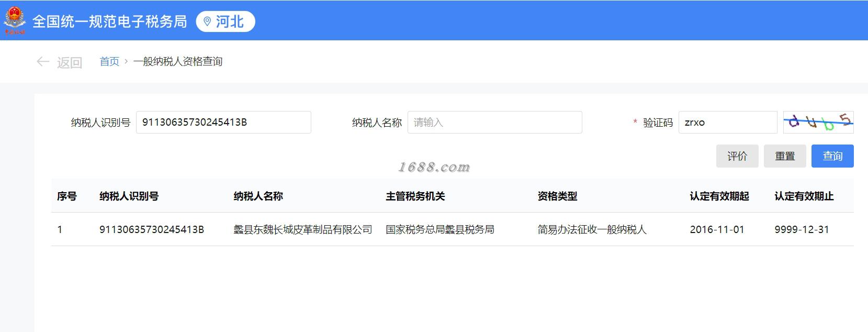Select the 91130635730245413B table cell
Viewport: 868px width, 332px height.
click(152, 229)
